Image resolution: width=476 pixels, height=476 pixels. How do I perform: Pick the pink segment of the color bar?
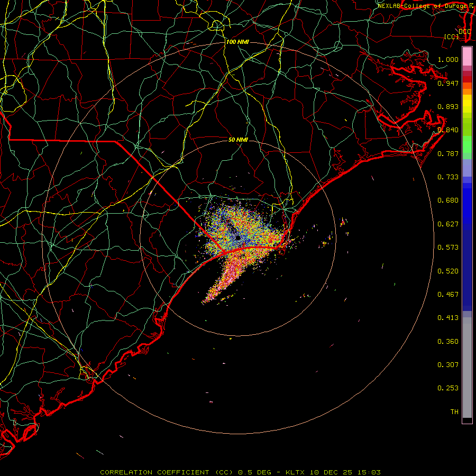(x=467, y=56)
